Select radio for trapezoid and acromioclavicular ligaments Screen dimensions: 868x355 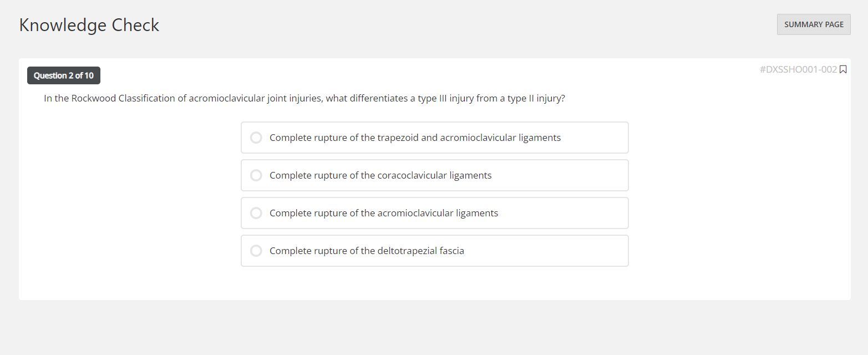(x=256, y=138)
